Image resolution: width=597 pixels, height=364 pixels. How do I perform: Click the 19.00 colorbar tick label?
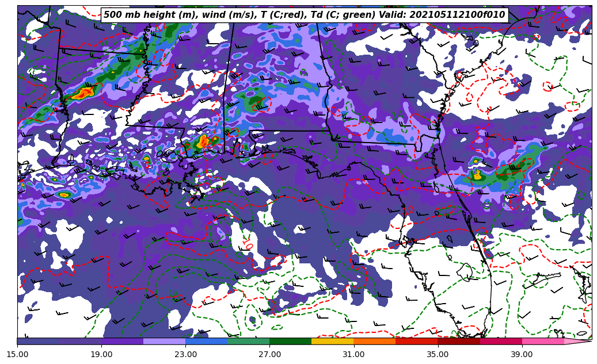click(x=101, y=354)
